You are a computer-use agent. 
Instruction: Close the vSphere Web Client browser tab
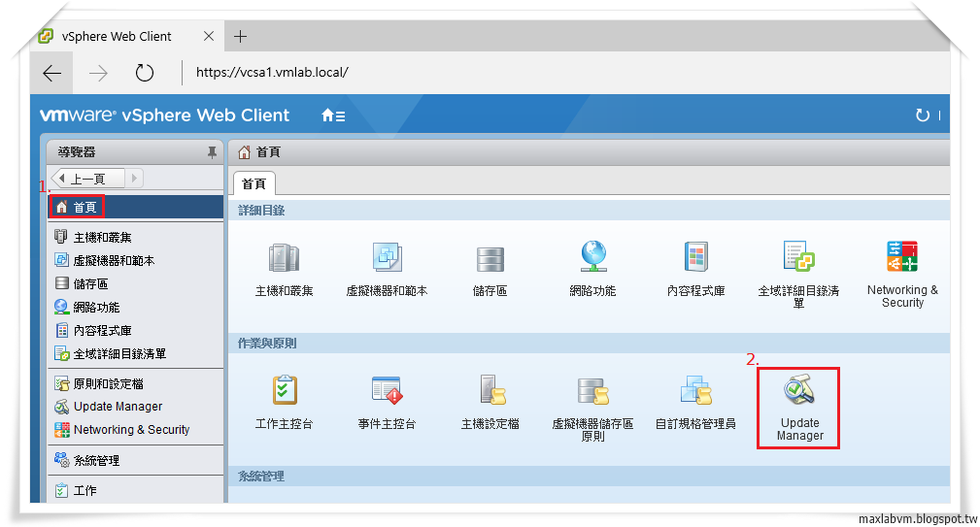[x=209, y=36]
